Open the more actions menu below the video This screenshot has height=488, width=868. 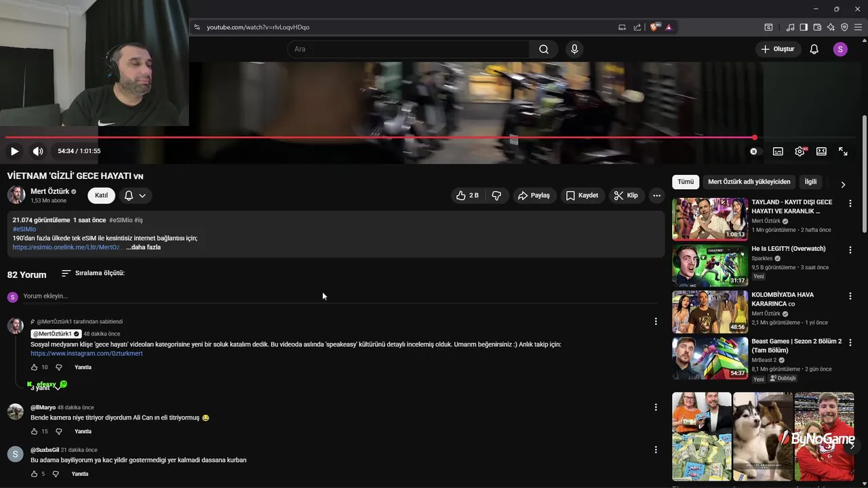[x=656, y=195]
